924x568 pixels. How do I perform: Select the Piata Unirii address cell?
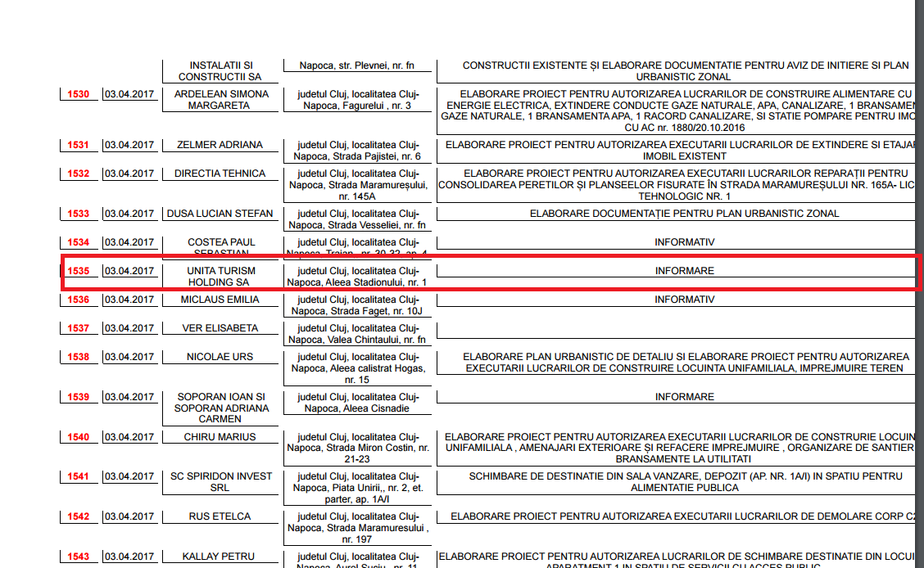click(357, 488)
